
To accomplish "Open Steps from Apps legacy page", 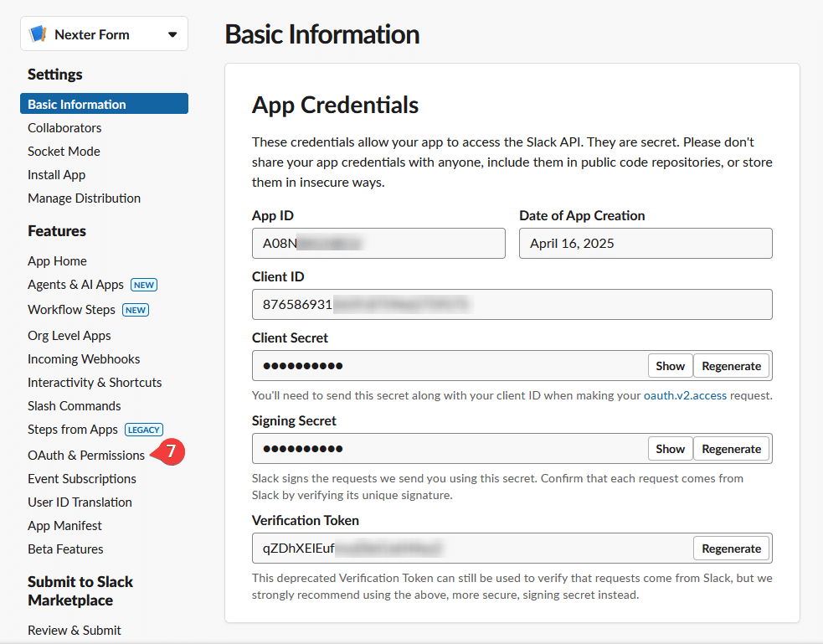I will 72,429.
